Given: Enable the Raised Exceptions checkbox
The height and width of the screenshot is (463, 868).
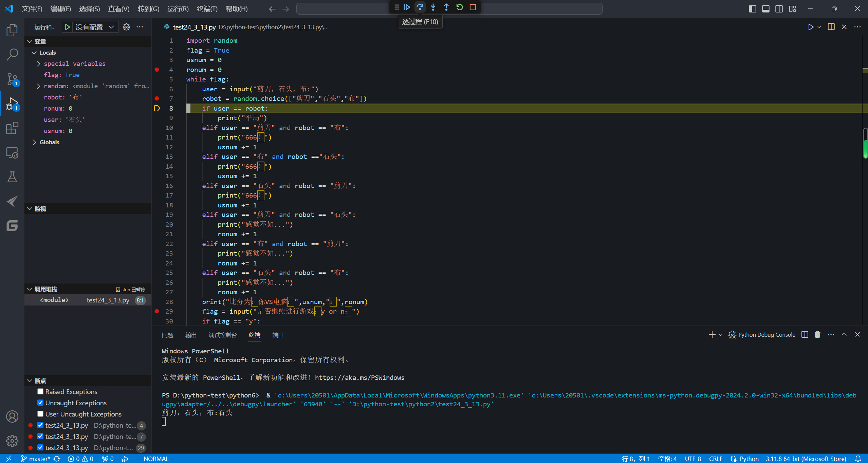Looking at the screenshot, I should (40, 392).
